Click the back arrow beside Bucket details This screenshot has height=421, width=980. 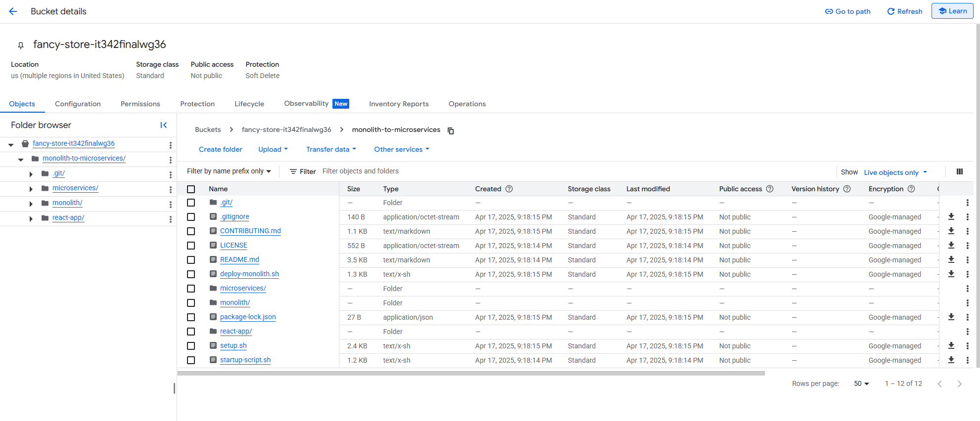[13, 11]
